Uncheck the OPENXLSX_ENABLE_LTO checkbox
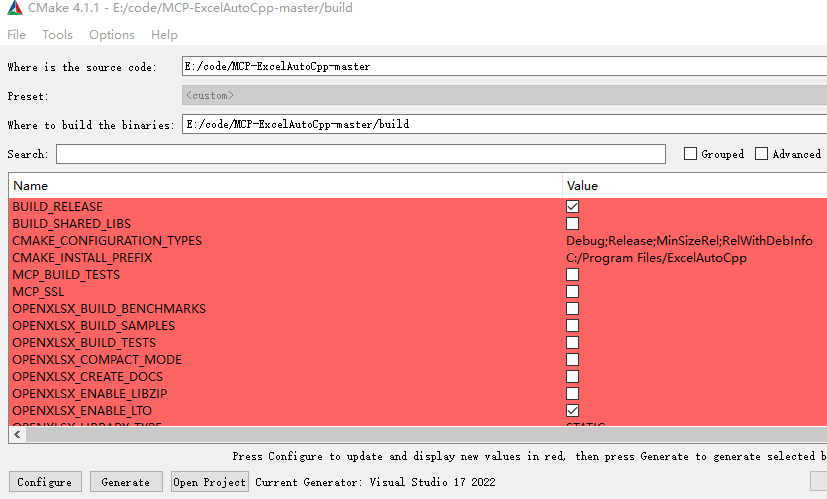827x499 pixels. click(x=572, y=410)
